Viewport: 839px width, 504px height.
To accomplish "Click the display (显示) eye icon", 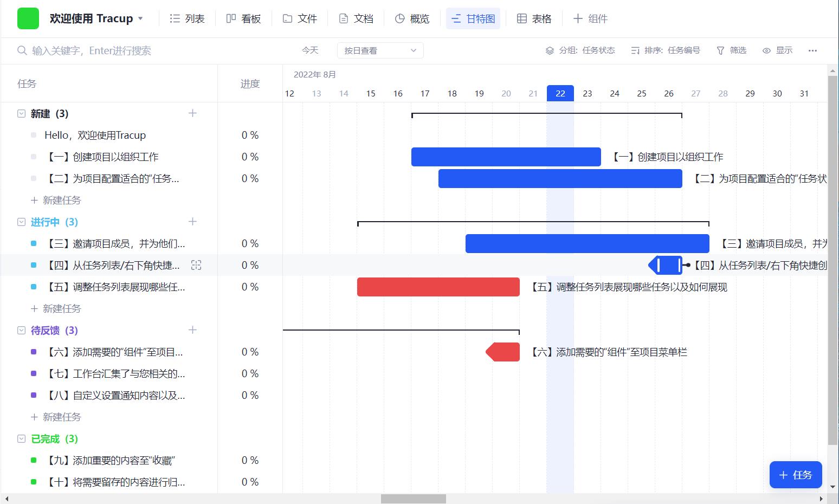I will click(x=766, y=50).
